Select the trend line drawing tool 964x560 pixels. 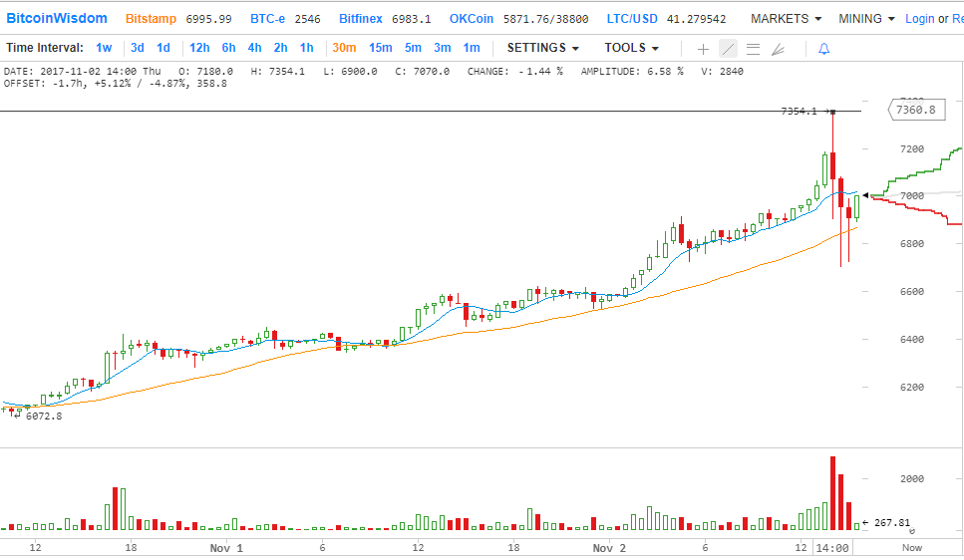728,49
